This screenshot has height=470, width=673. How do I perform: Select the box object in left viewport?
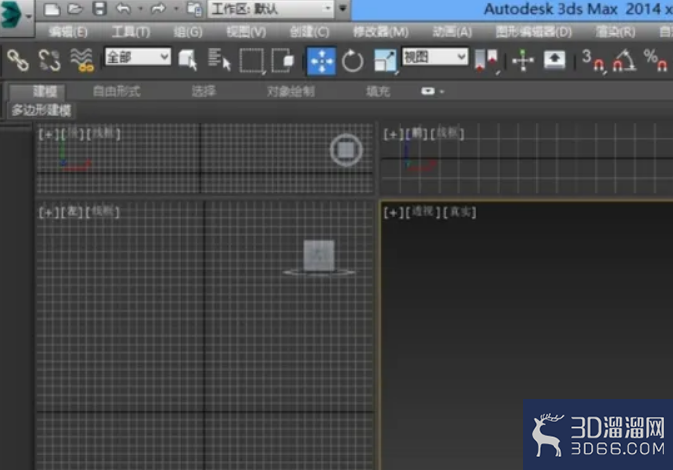coord(319,255)
